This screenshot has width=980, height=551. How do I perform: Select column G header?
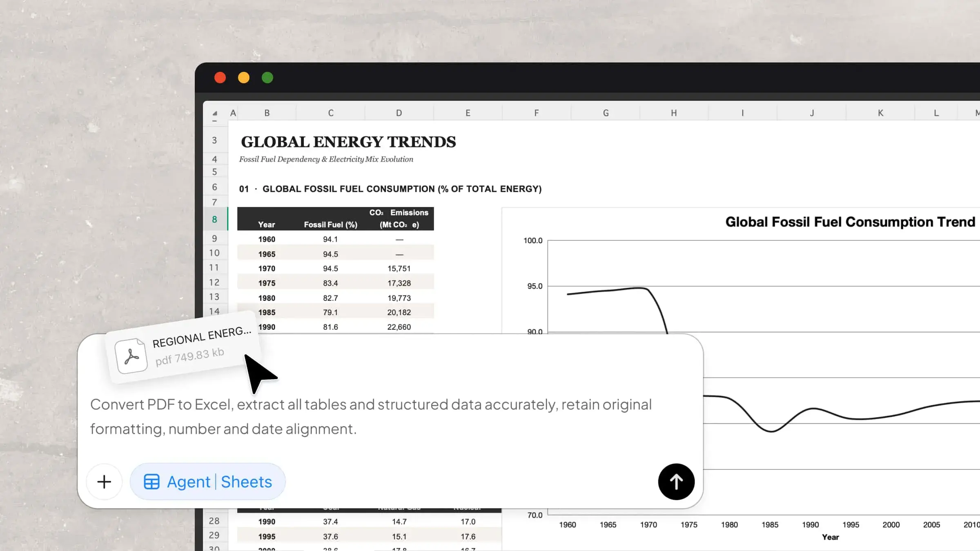point(606,113)
